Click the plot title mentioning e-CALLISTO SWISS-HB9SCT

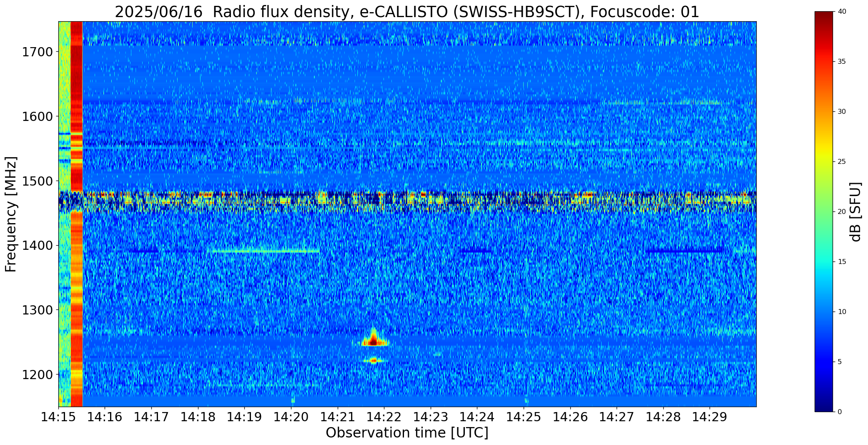click(x=407, y=12)
